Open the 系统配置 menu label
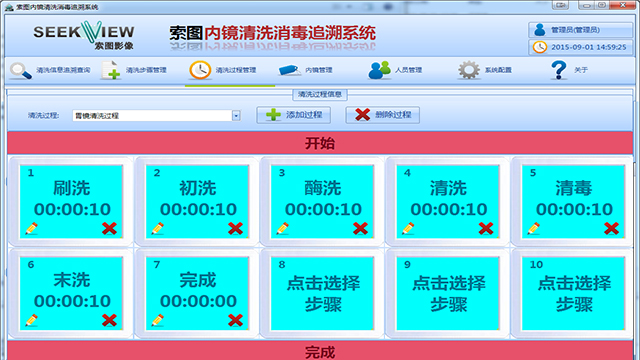This screenshot has height=360, width=640. tap(498, 70)
